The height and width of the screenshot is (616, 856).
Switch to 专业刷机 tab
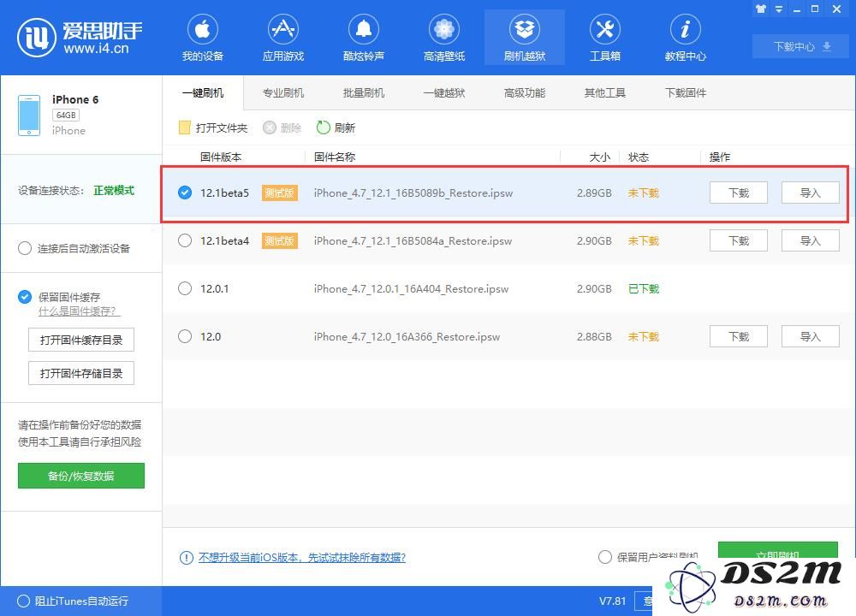tap(282, 92)
